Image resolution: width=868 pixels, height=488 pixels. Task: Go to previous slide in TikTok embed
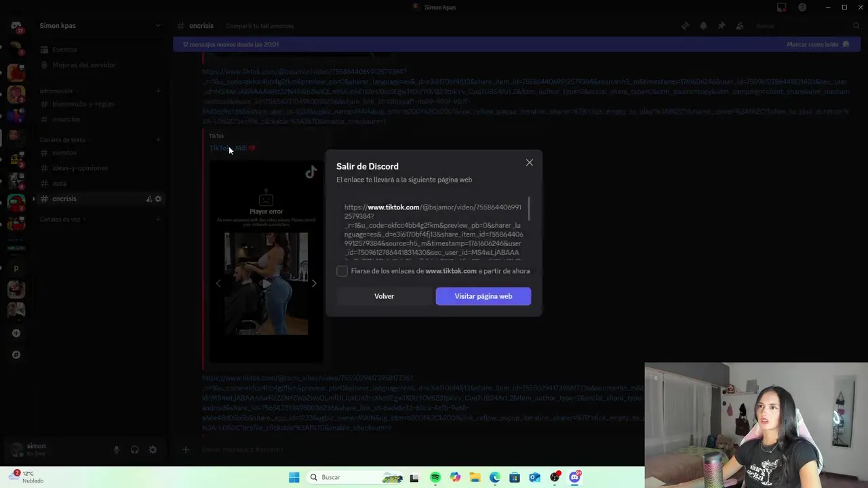[x=218, y=283]
